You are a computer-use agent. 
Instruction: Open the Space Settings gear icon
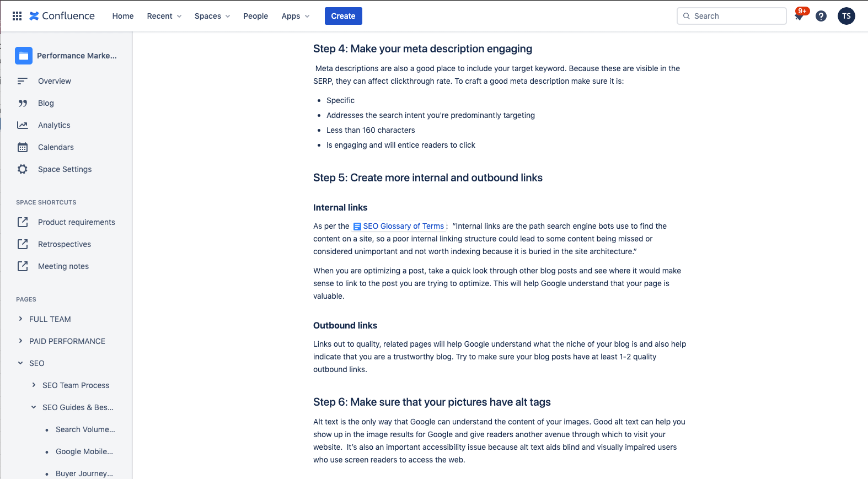(x=23, y=169)
